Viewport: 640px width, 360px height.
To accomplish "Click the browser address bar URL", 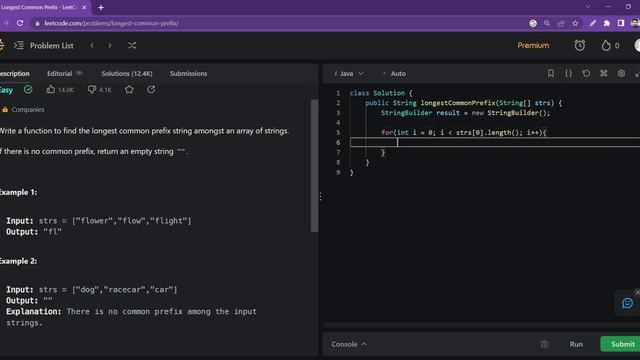I will pyautogui.click(x=111, y=23).
